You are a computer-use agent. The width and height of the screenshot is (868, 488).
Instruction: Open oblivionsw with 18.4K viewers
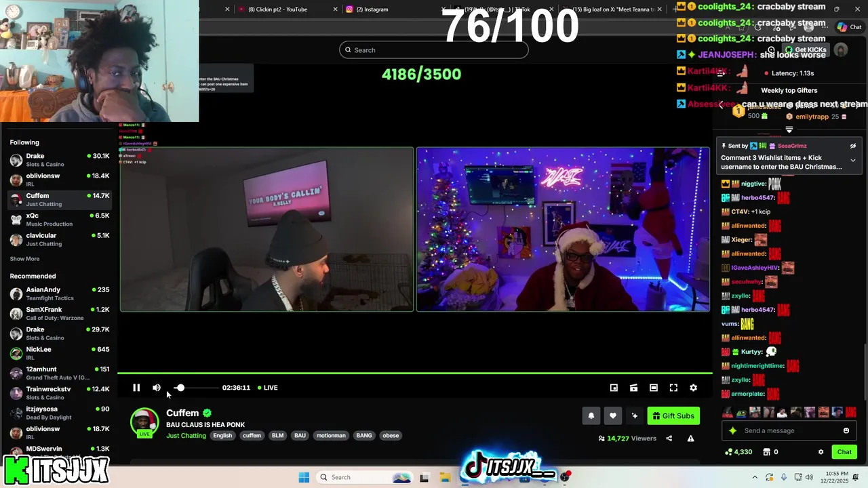59,180
